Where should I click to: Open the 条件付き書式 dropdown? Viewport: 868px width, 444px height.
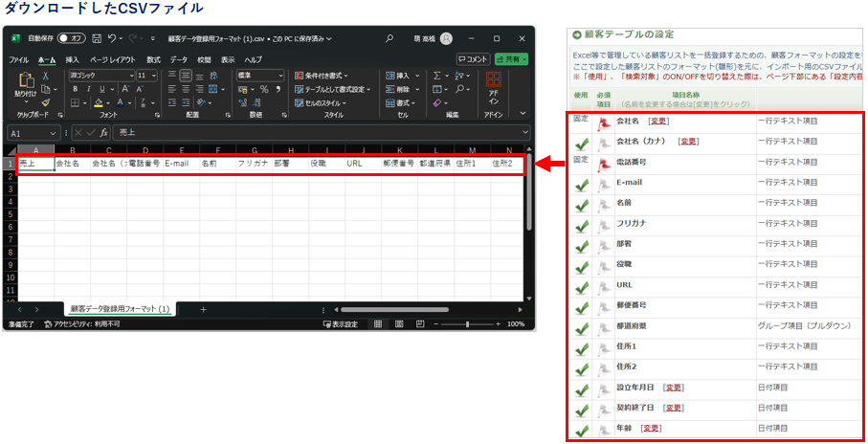pyautogui.click(x=325, y=75)
